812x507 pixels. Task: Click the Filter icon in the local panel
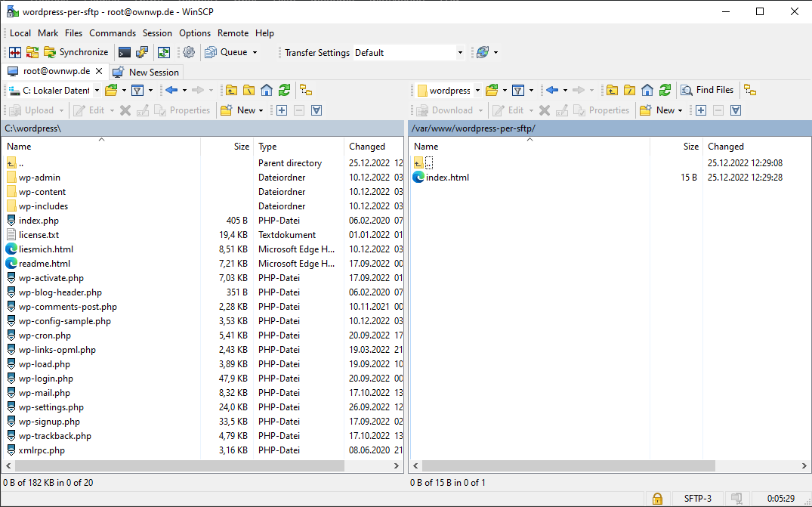coord(137,90)
